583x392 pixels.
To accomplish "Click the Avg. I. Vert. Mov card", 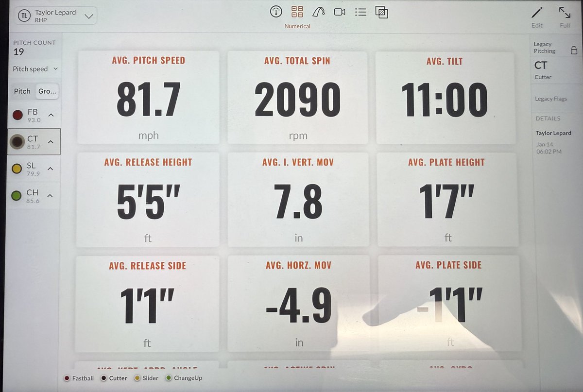I will click(298, 200).
